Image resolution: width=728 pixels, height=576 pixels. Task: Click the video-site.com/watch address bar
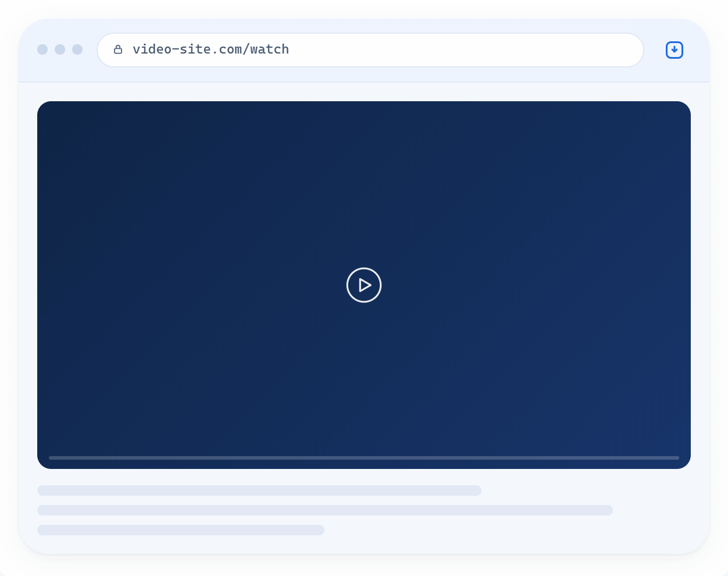[x=370, y=50]
